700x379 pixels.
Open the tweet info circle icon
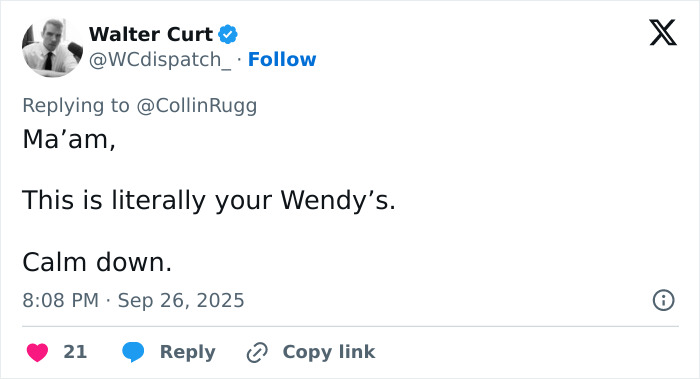point(663,300)
